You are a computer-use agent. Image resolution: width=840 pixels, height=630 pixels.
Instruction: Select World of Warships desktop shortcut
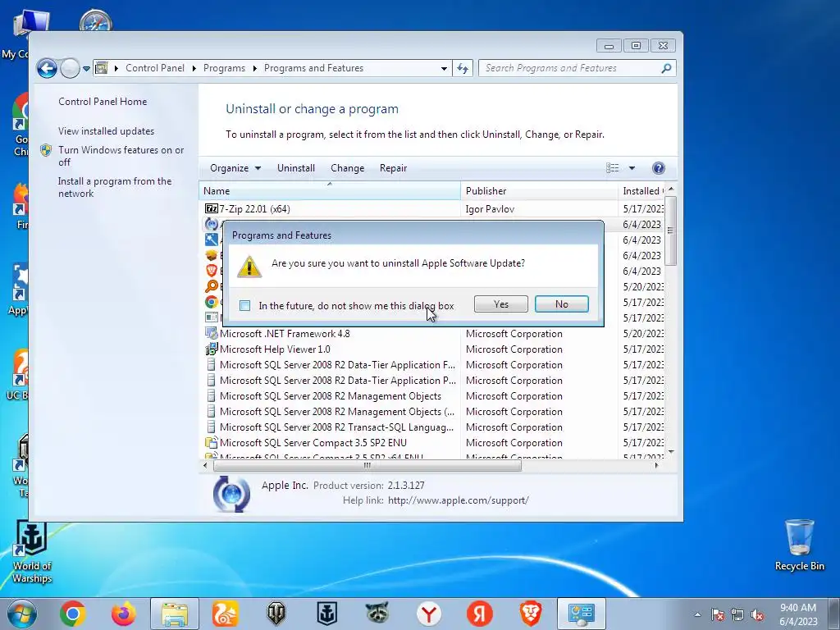[32, 552]
